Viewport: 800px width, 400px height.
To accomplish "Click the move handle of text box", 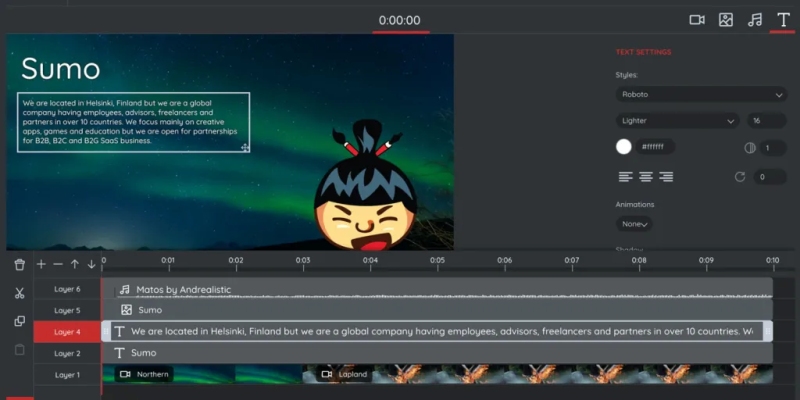I will pos(245,147).
